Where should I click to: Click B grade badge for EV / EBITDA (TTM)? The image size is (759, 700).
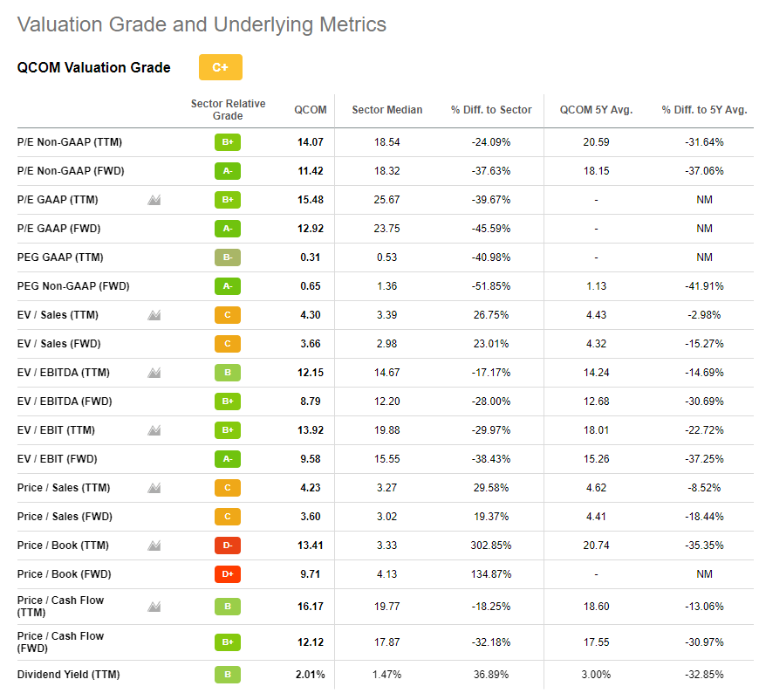click(x=228, y=373)
